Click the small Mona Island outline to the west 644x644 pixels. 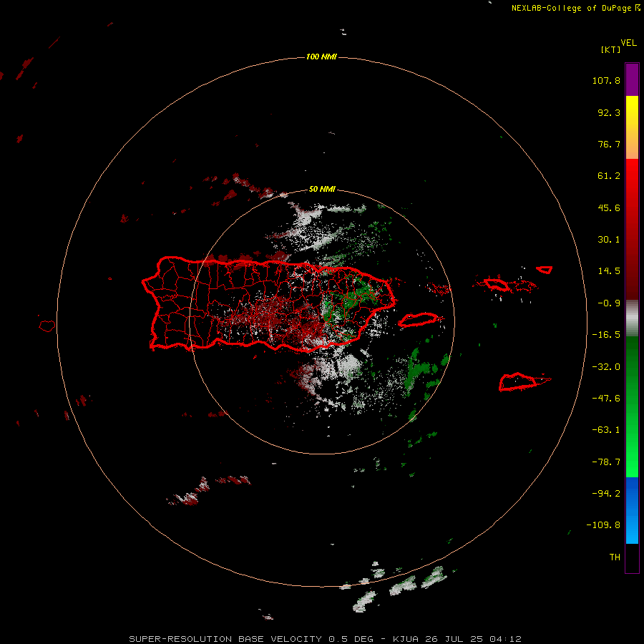coord(47,326)
